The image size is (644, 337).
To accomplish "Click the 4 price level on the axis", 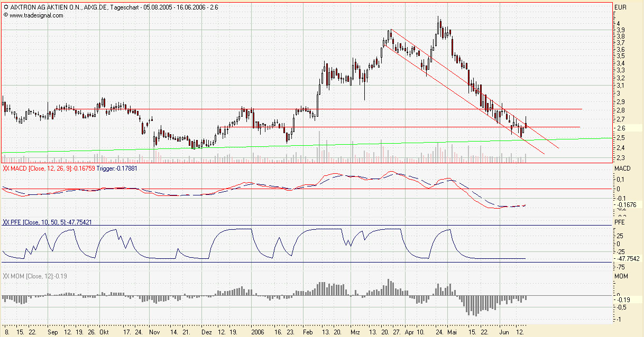I will pos(619,23).
